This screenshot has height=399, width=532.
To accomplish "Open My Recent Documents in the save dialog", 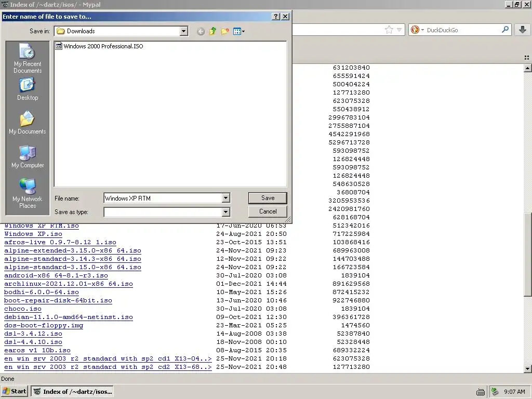I will tap(28, 58).
